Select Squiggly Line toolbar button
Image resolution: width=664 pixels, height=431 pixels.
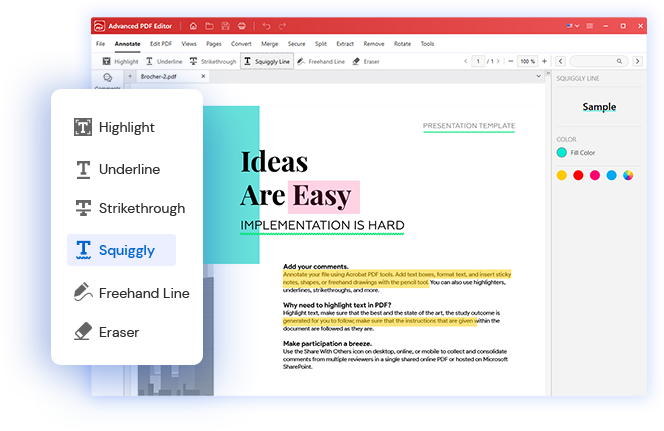point(267,61)
